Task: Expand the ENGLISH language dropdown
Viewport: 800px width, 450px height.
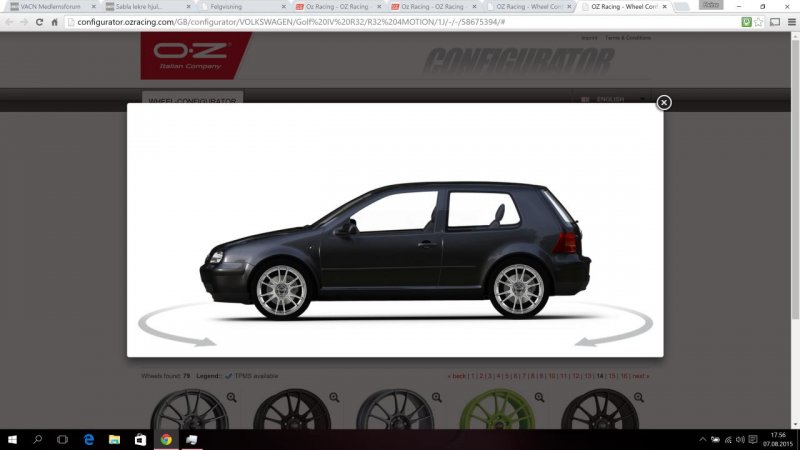Action: 612,99
